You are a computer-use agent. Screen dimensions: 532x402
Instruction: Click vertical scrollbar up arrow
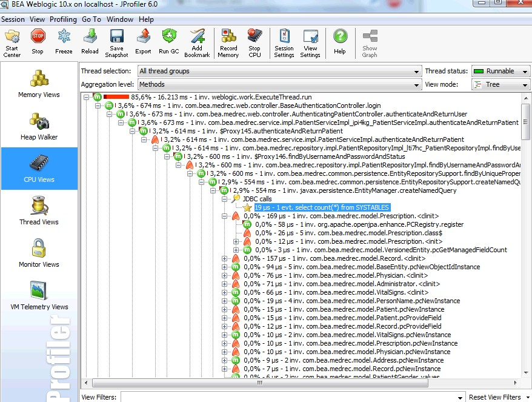525,98
